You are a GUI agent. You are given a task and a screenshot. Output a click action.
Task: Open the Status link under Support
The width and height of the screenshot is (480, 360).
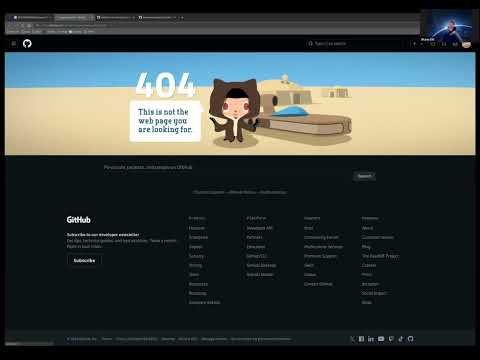pyautogui.click(x=310, y=275)
